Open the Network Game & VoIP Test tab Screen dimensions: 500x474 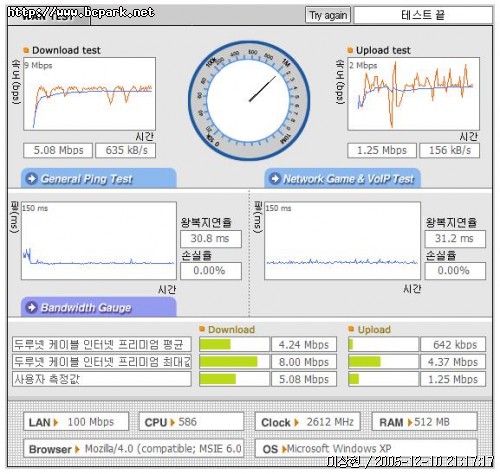[x=342, y=178]
